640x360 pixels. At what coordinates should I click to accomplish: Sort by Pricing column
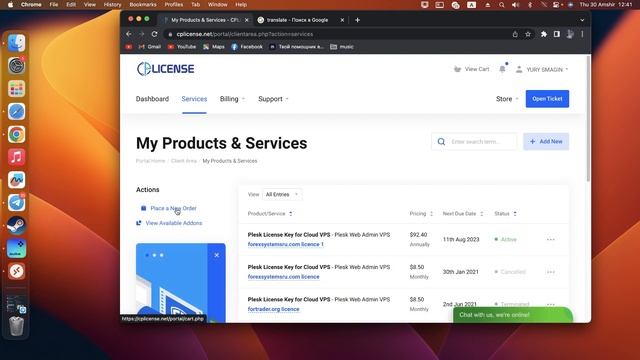421,214
